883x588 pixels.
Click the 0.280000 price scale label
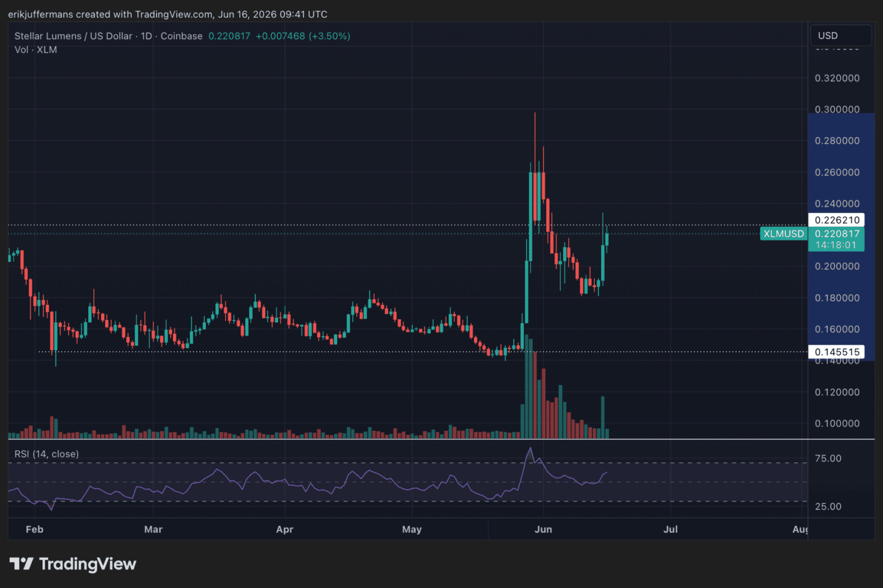[837, 141]
